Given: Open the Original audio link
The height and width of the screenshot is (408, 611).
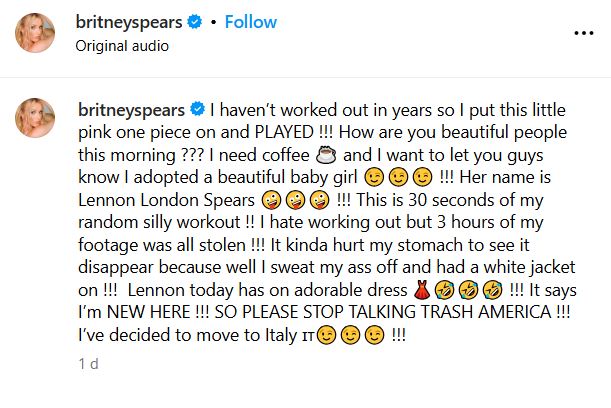Looking at the screenshot, I should click(x=123, y=45).
